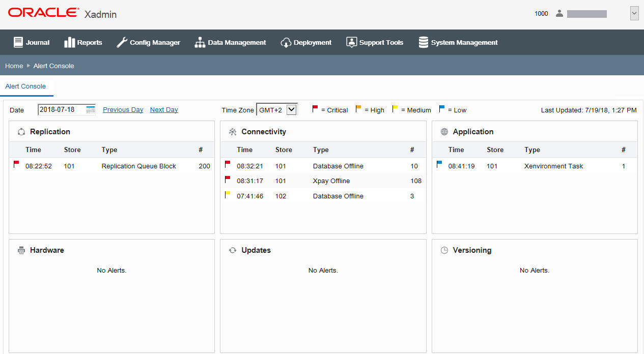Screen dimensions: 644x354
Task: Click the Data Management hierarchy icon
Action: [x=200, y=42]
